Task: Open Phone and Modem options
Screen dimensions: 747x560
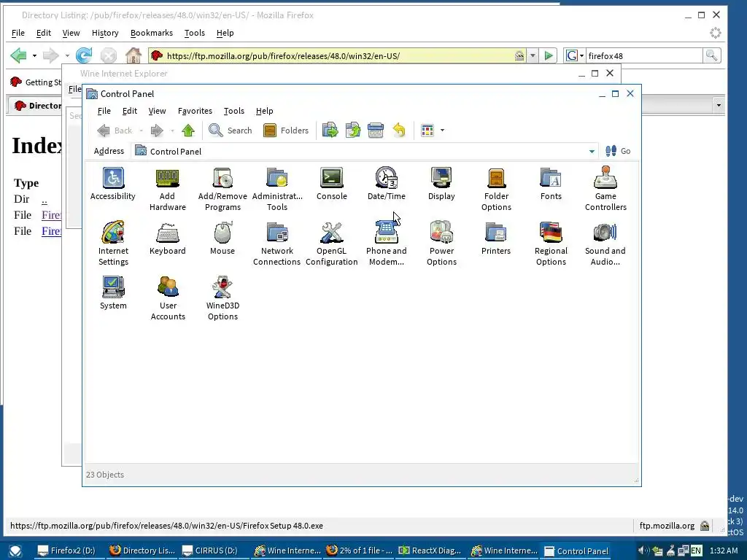Action: tap(387, 244)
